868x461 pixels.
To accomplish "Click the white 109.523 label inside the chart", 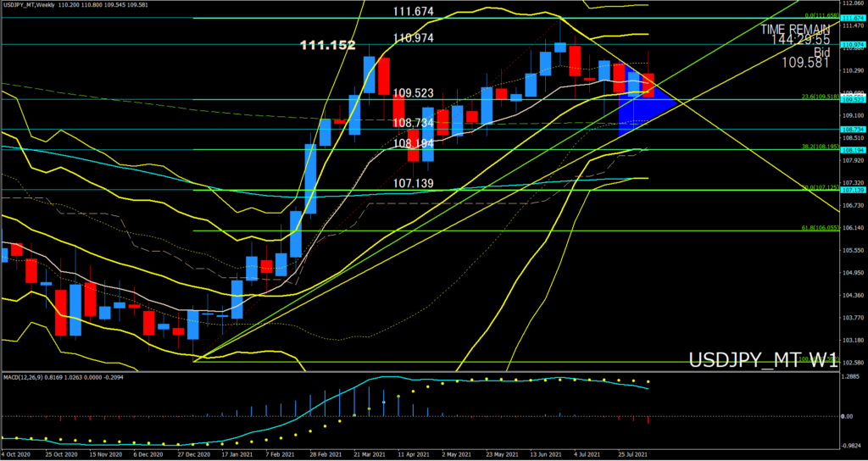I will pyautogui.click(x=413, y=93).
